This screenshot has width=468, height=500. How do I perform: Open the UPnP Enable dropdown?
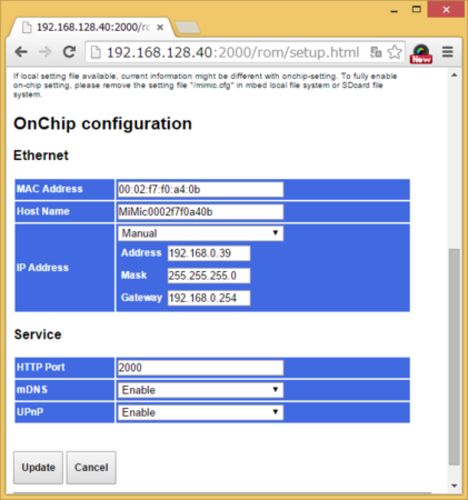coord(200,412)
